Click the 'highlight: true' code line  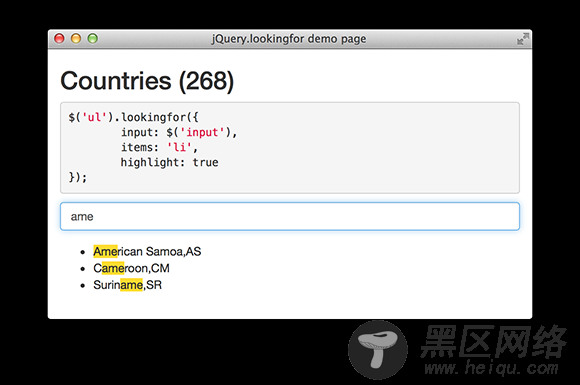(169, 162)
